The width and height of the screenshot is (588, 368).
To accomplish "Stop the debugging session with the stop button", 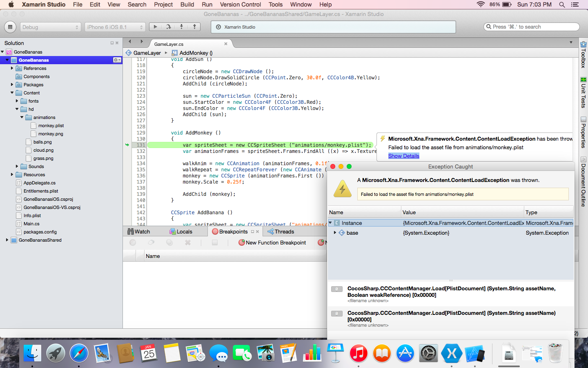I will pos(10,27).
